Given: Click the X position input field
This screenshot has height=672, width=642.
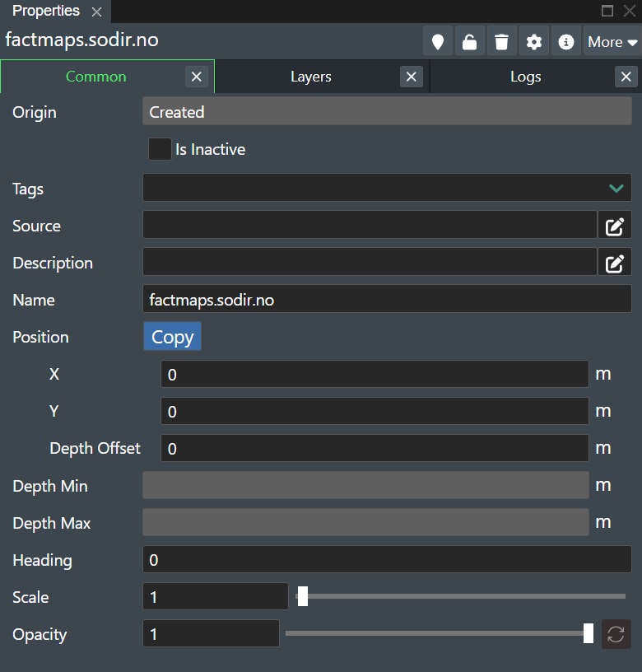Looking at the screenshot, I should pos(374,374).
